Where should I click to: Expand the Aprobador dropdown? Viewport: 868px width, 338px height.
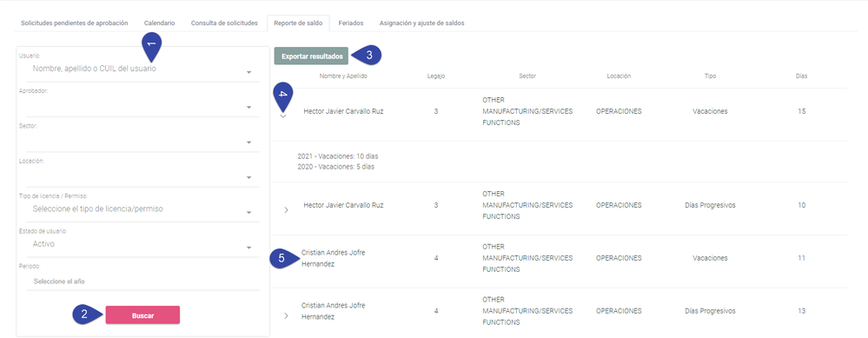coord(249,108)
